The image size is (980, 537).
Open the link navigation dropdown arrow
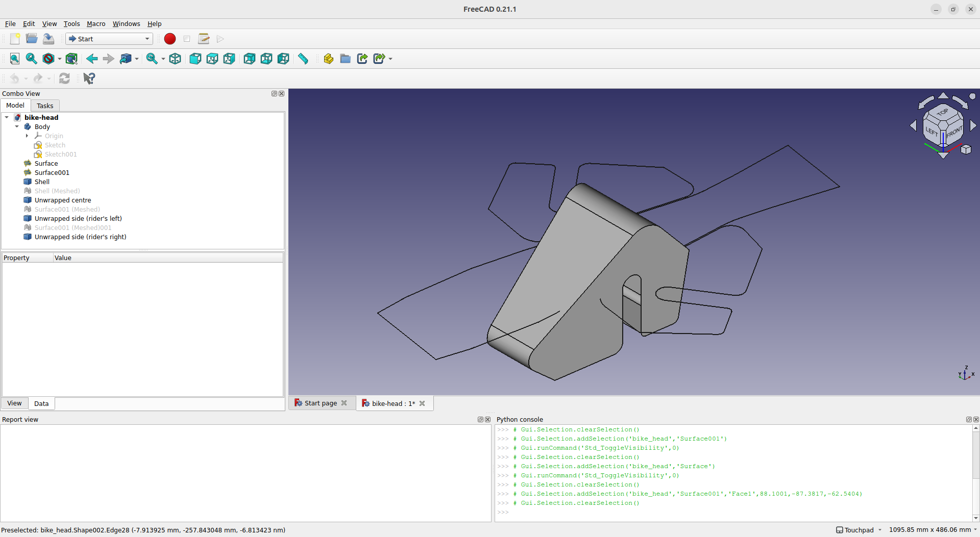click(x=137, y=59)
